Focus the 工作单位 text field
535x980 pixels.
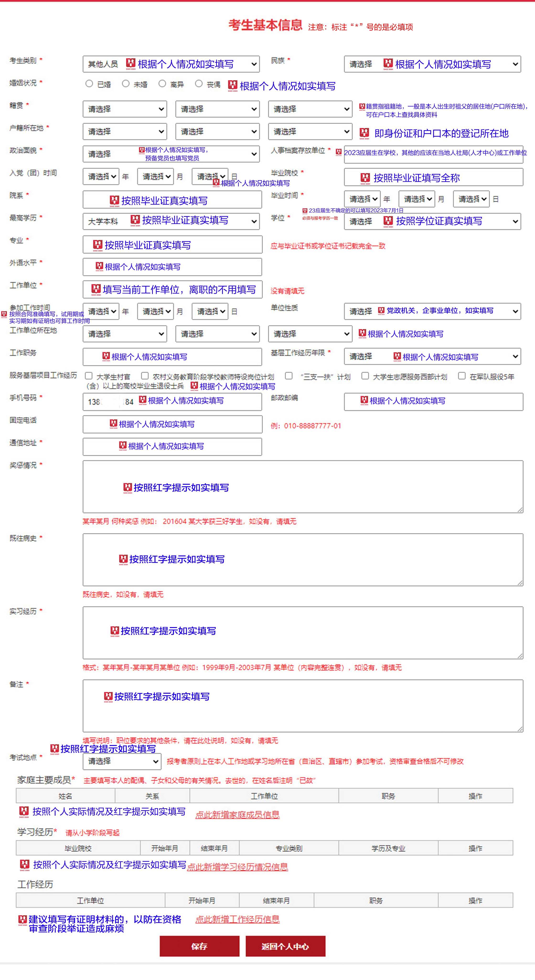172,289
